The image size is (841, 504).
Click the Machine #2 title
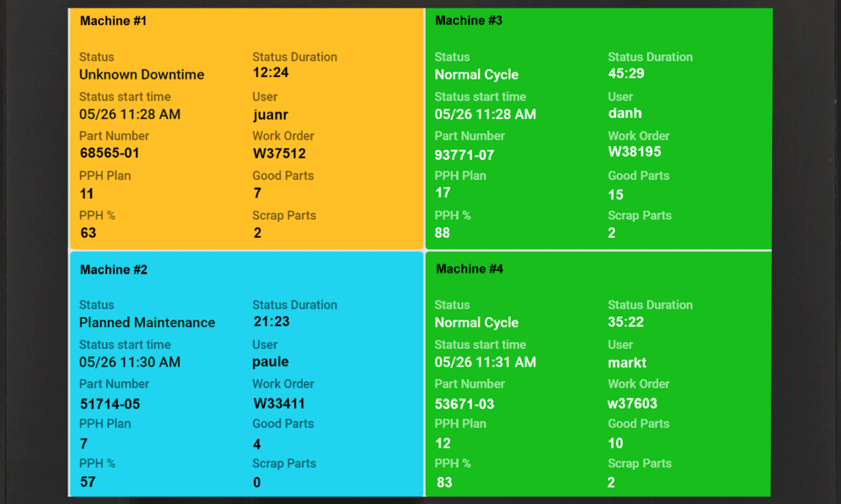(x=114, y=270)
